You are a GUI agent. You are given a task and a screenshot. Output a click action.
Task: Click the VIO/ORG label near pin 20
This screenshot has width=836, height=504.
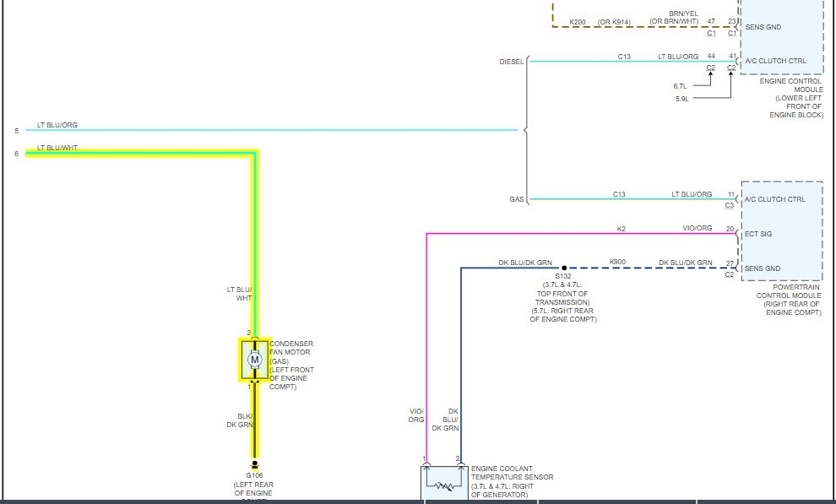698,228
